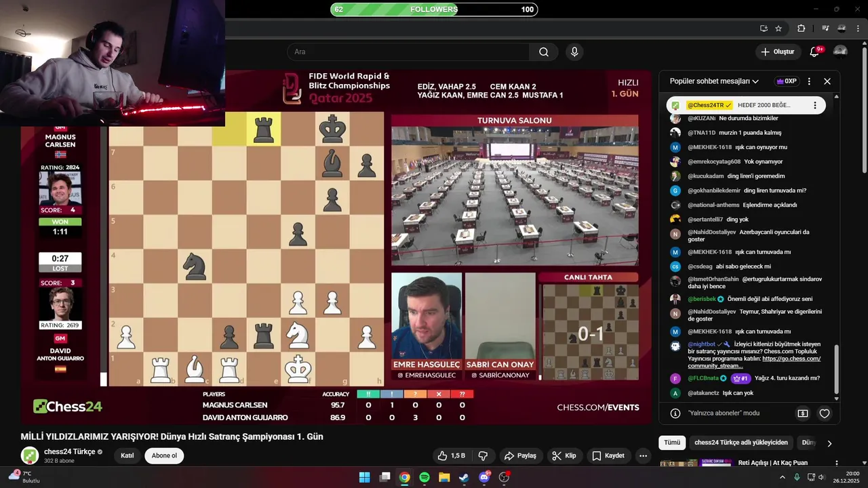
Task: Show next filter chips with arrow
Action: (829, 443)
